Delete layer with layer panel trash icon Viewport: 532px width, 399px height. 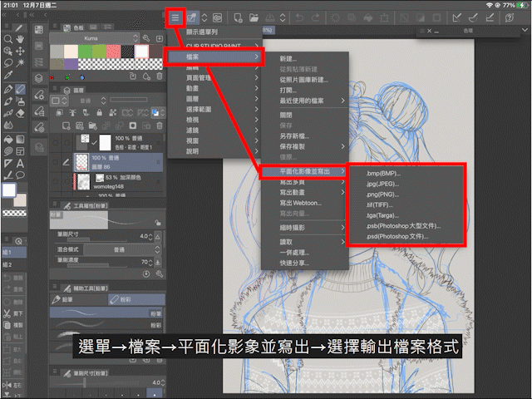coord(159,126)
